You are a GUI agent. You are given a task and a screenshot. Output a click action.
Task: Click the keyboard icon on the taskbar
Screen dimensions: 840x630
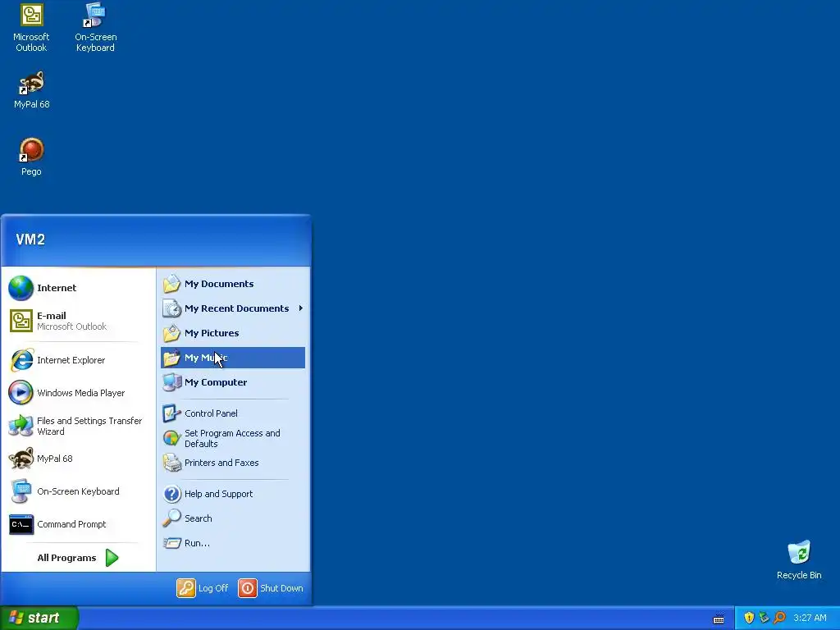click(x=719, y=619)
